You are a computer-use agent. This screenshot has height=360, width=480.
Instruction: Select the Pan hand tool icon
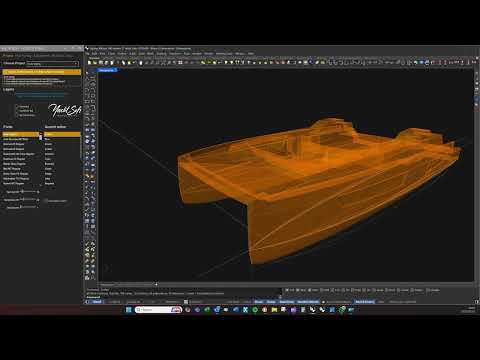pos(140,62)
